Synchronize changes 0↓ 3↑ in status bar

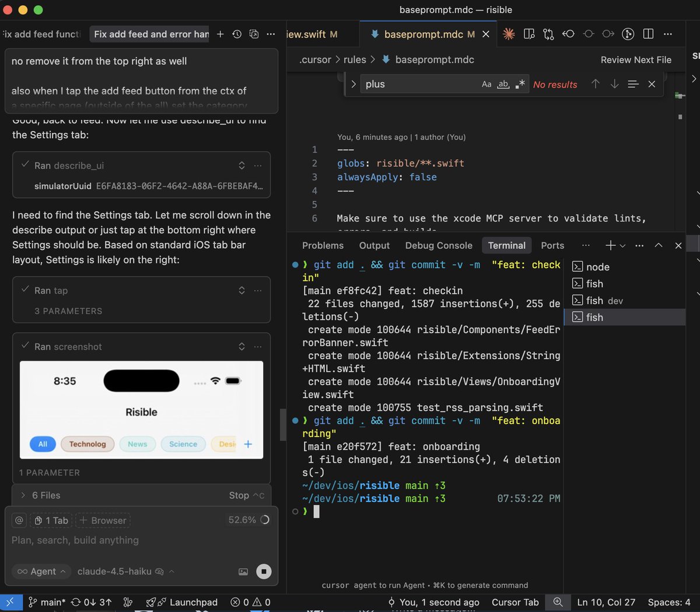click(91, 602)
